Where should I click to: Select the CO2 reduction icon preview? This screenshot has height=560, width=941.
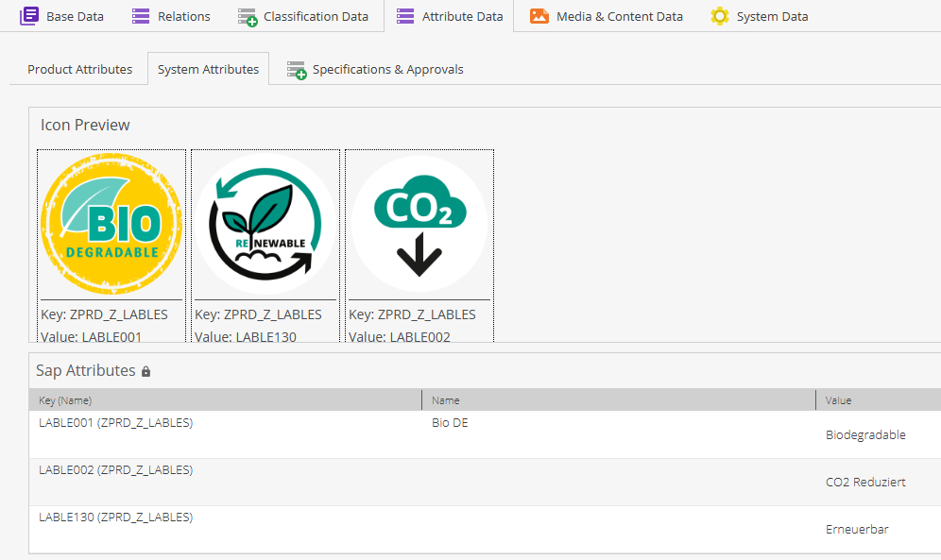419,225
